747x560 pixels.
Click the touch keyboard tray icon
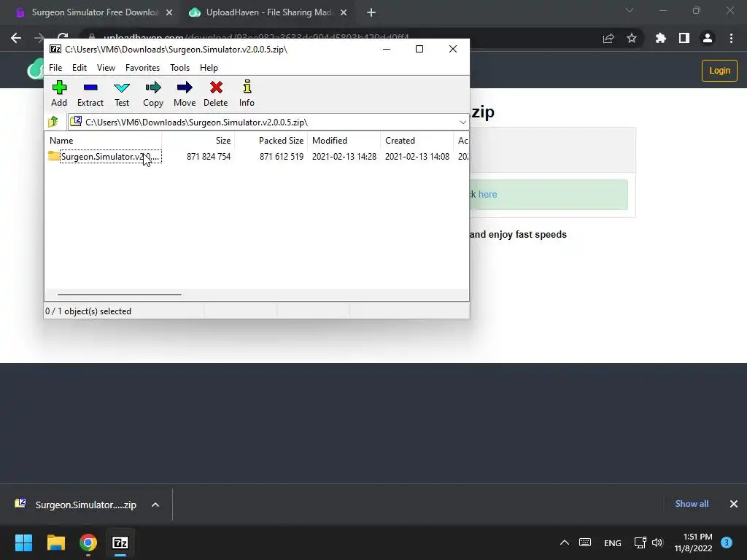pos(585,542)
